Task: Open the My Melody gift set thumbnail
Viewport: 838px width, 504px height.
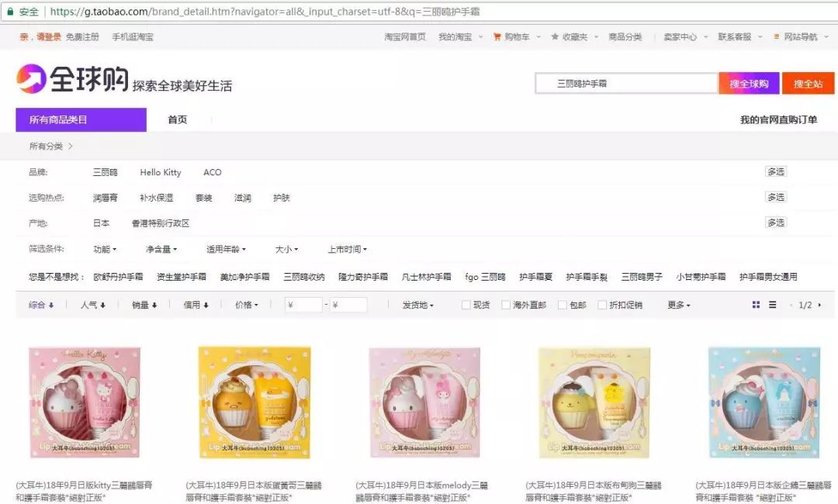Action: [x=424, y=402]
